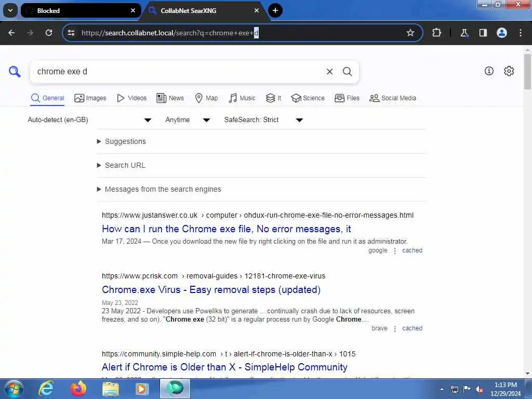Open the Extensions puzzle icon
Image resolution: width=532 pixels, height=399 pixels.
[x=436, y=33]
